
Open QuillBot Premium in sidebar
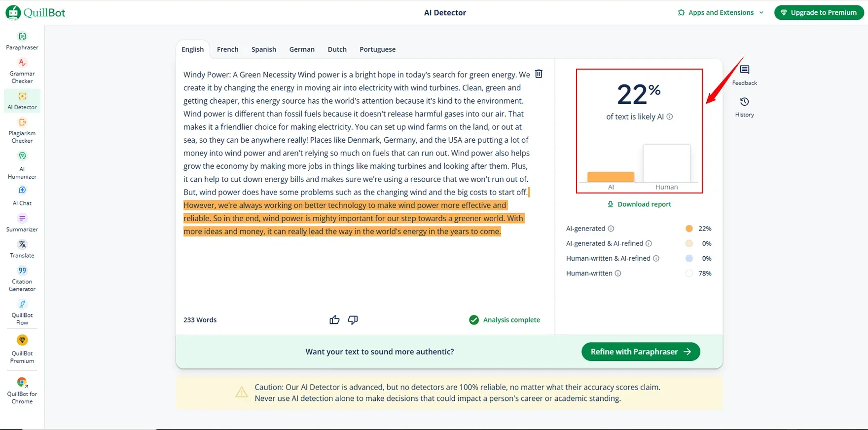coord(22,350)
